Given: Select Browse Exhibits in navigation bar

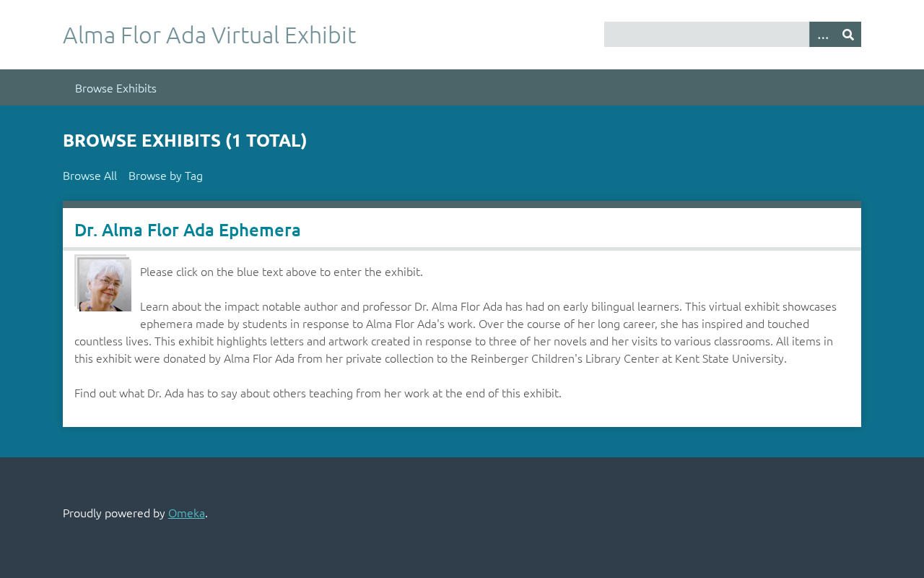Looking at the screenshot, I should 115,88.
